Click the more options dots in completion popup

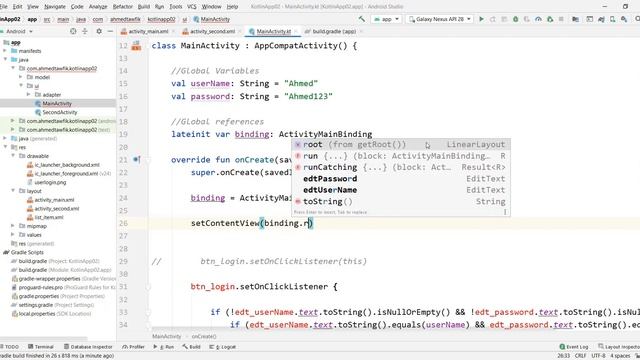pos(505,212)
